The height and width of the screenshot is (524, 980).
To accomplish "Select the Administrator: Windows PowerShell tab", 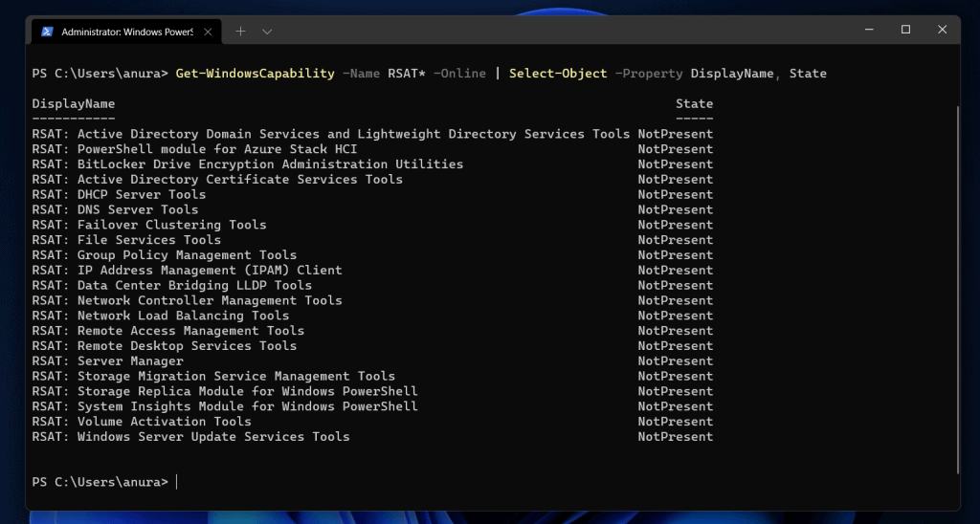I will click(x=126, y=32).
